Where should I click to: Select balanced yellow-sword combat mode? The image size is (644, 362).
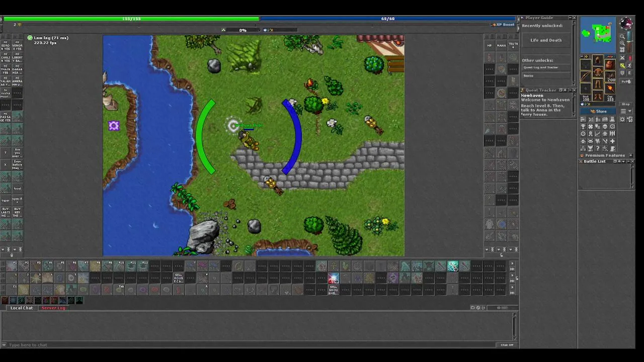(622, 65)
